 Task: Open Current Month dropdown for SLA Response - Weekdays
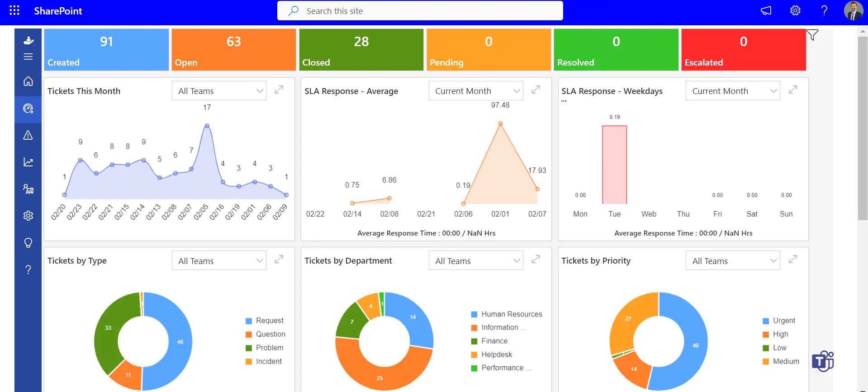pos(733,91)
